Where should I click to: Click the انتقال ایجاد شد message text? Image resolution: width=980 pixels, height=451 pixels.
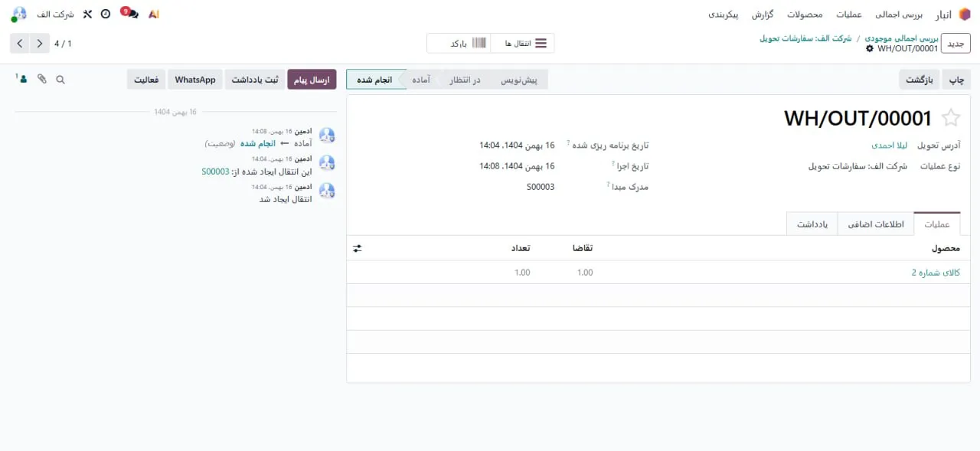(286, 199)
